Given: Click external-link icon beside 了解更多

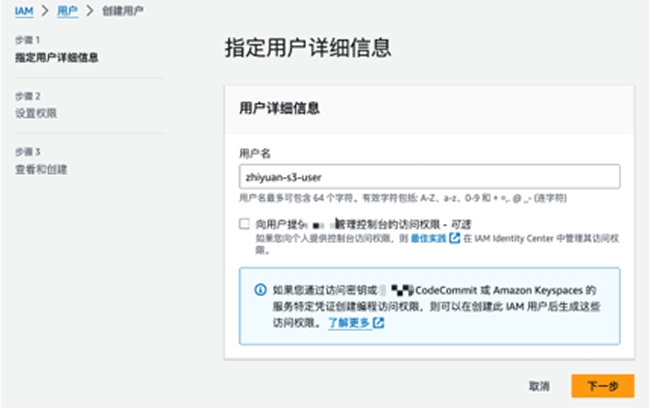Looking at the screenshot, I should click(x=379, y=324).
